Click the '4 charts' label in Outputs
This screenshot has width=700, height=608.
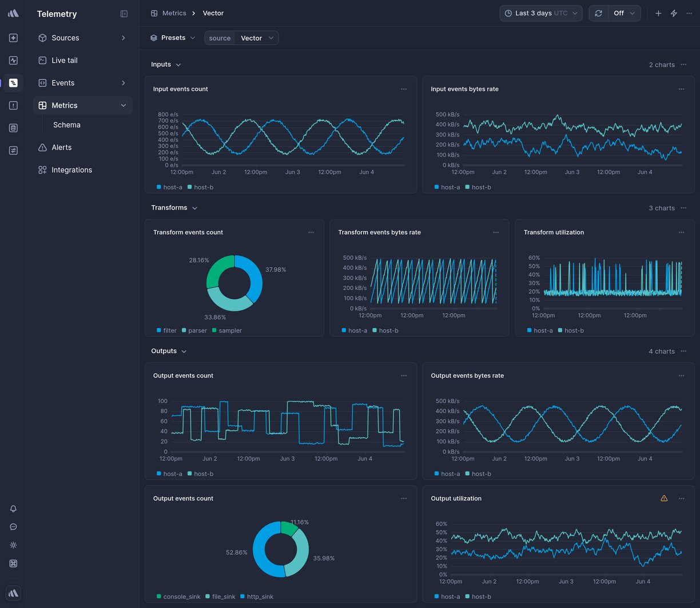tap(662, 351)
